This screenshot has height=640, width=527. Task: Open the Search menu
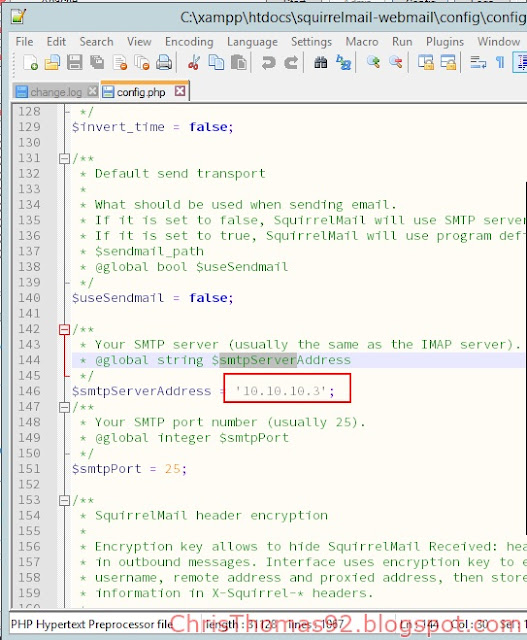[96, 42]
